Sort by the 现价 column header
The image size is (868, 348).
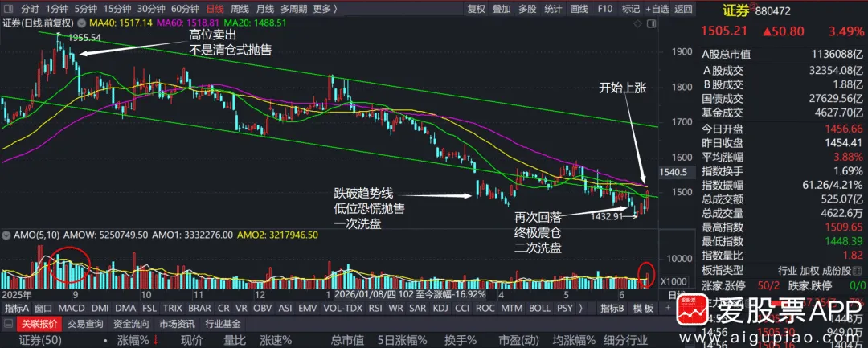coord(192,340)
